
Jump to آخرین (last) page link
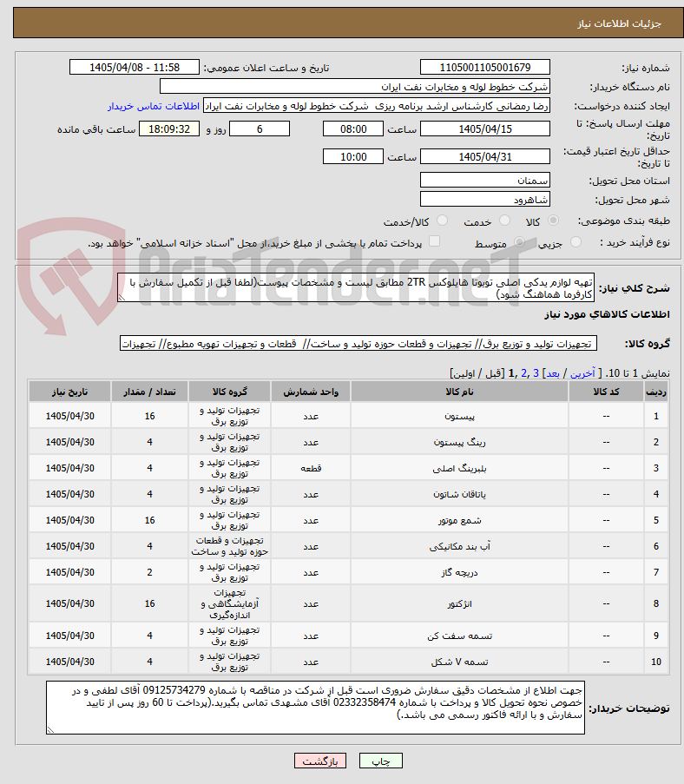pyautogui.click(x=582, y=373)
